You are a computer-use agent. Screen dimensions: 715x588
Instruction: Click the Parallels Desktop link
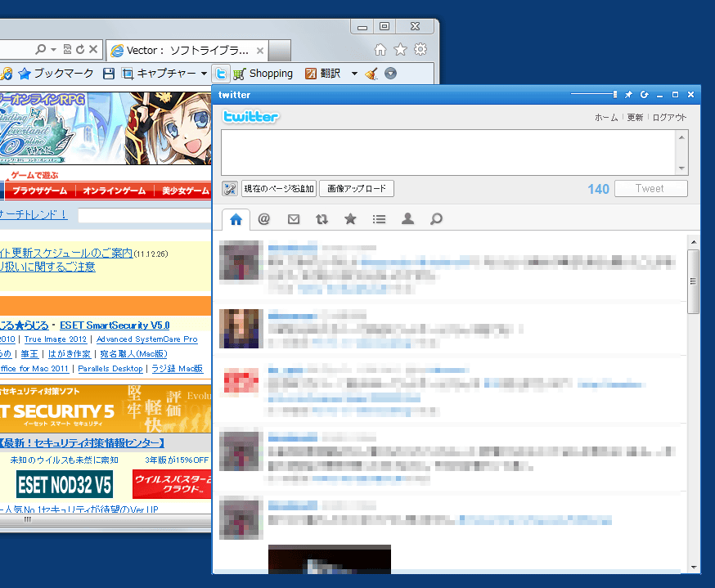click(110, 368)
